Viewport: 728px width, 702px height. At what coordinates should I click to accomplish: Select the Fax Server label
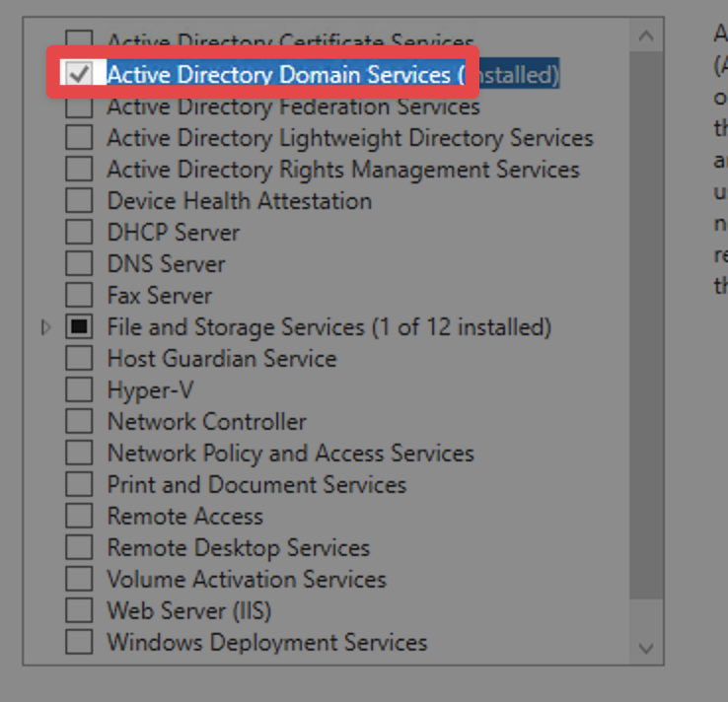[x=159, y=296]
